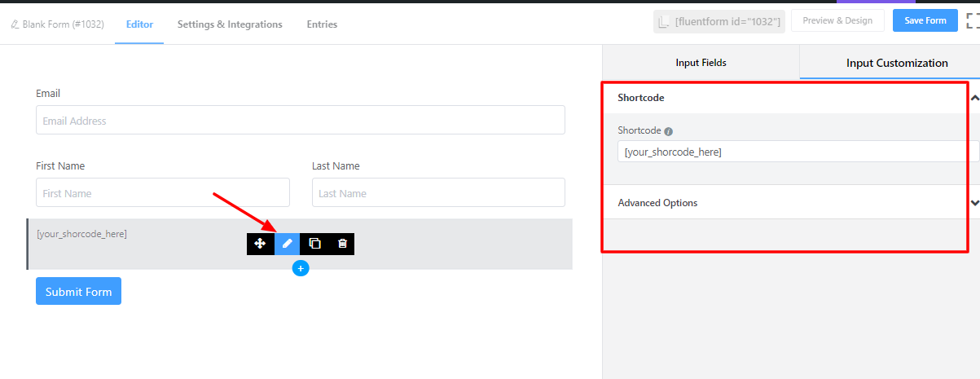Viewport: 980px width, 379px height.
Task: Delete the shortcode field with trash icon
Action: click(342, 244)
